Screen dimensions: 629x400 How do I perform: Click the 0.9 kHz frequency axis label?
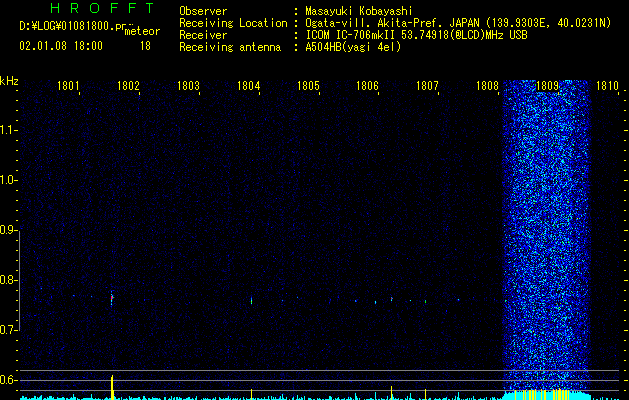pyautogui.click(x=8, y=230)
